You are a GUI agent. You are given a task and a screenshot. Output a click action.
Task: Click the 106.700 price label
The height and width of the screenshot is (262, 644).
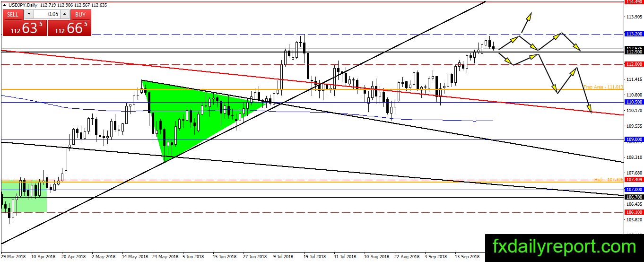click(x=633, y=197)
